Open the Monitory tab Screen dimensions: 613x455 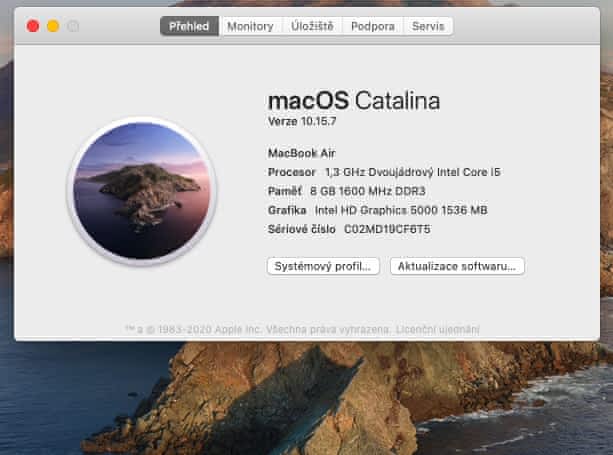250,26
